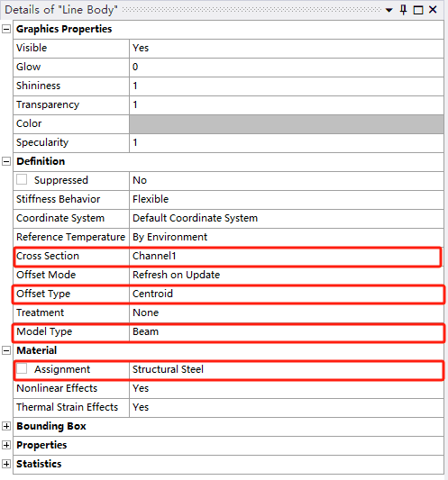Change the Visible property value Yes
448x480 pixels.
pos(287,48)
